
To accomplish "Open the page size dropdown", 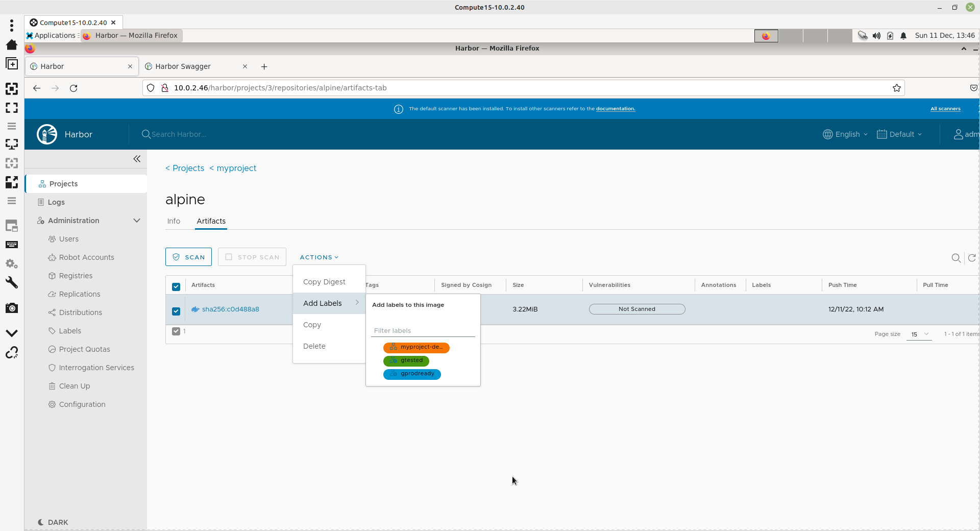I will click(920, 334).
